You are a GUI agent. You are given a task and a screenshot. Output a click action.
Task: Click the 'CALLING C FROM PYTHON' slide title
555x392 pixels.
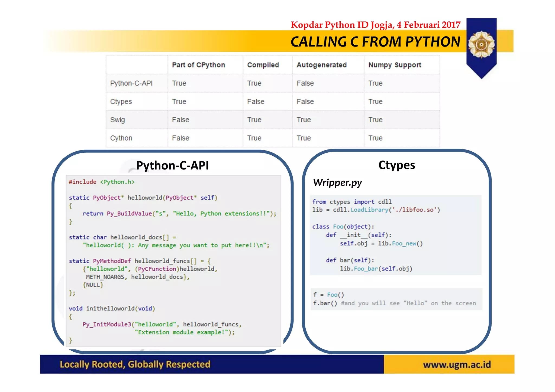pyautogui.click(x=375, y=42)
